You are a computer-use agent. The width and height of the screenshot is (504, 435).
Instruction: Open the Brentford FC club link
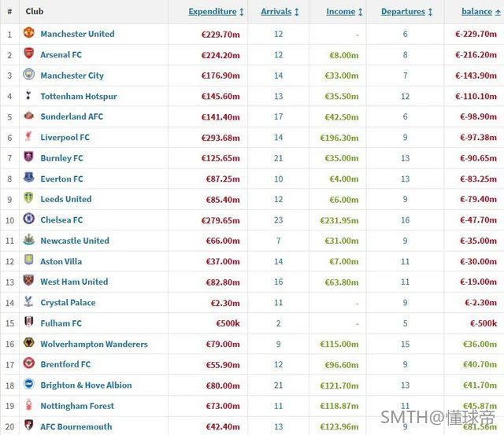[65, 364]
